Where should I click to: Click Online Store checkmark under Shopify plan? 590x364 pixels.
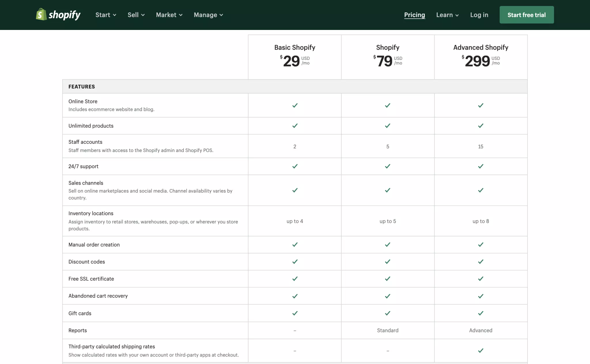(387, 105)
